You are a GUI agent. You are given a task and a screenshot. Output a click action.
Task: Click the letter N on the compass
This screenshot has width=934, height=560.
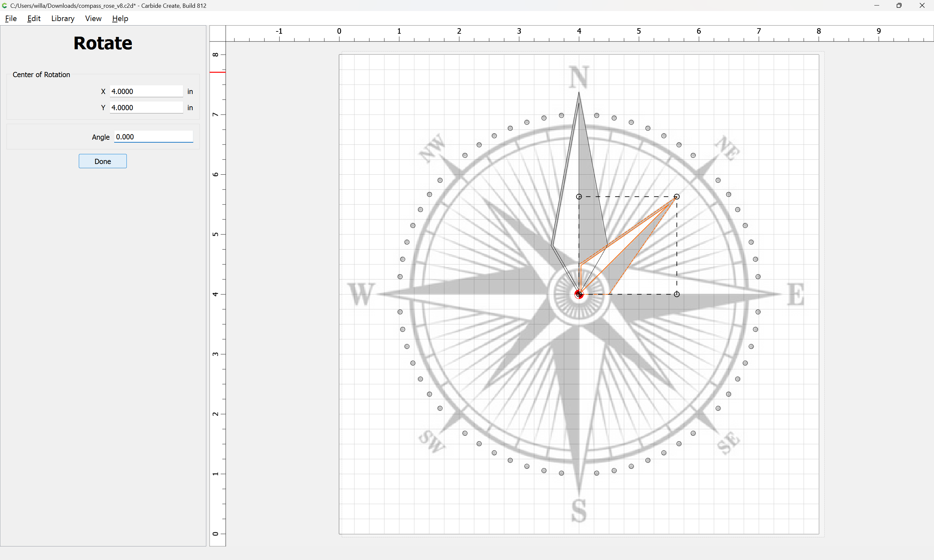click(579, 77)
